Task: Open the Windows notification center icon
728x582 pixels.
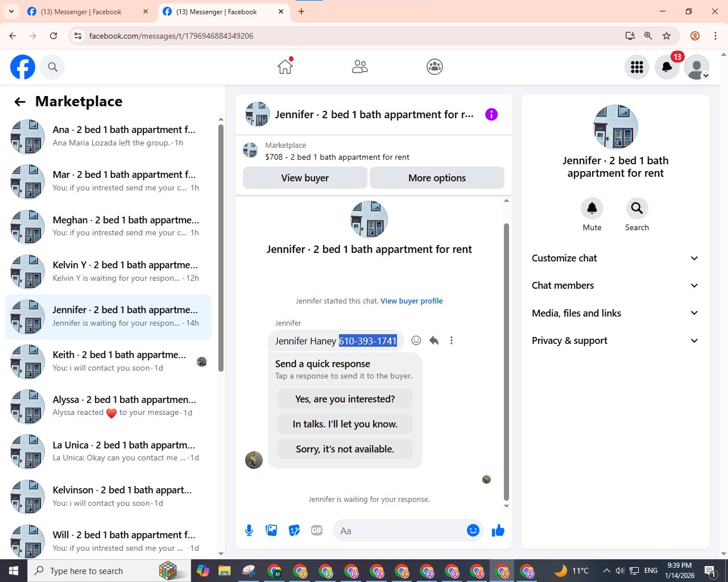Action: tap(710, 571)
